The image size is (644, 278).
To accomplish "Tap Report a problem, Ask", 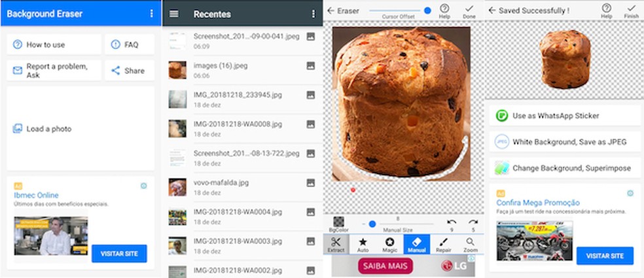I will [54, 70].
